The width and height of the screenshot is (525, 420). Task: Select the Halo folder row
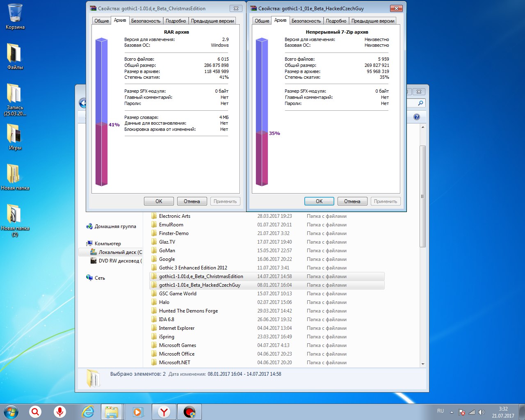tap(267, 302)
